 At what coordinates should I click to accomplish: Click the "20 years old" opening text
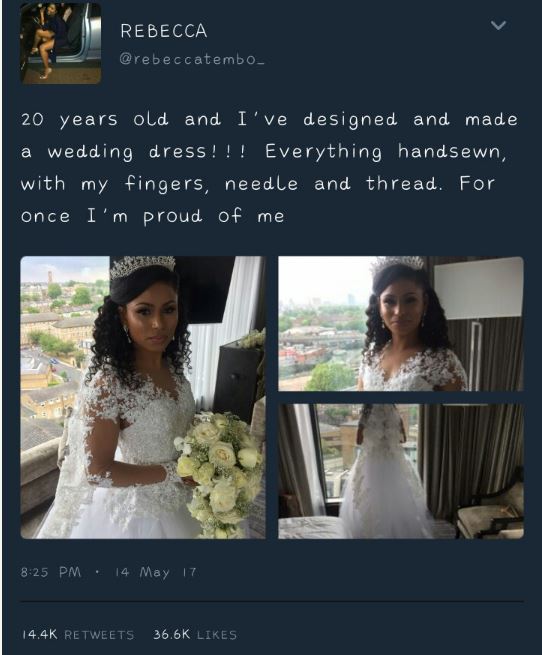coord(95,120)
